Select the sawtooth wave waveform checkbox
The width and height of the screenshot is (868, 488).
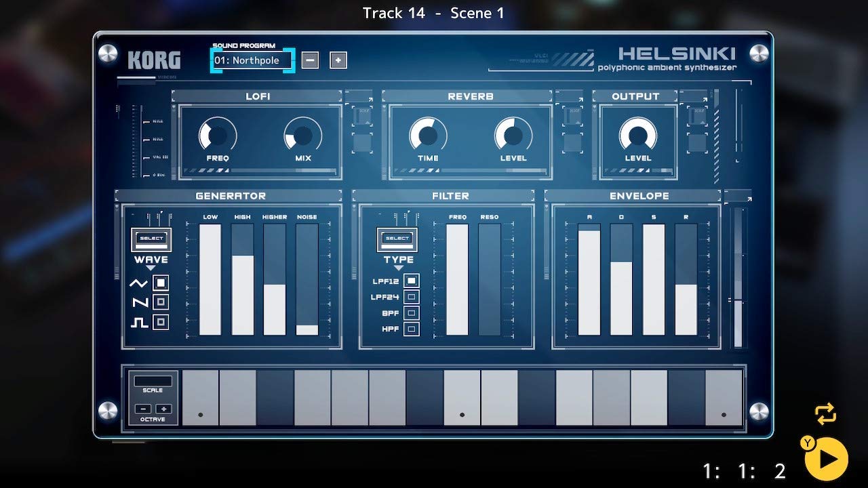(161, 302)
